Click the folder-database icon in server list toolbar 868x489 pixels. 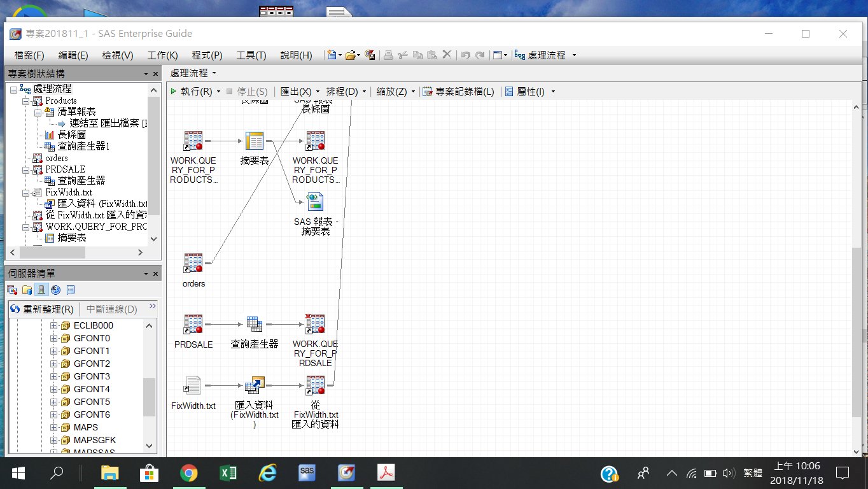pyautogui.click(x=27, y=290)
